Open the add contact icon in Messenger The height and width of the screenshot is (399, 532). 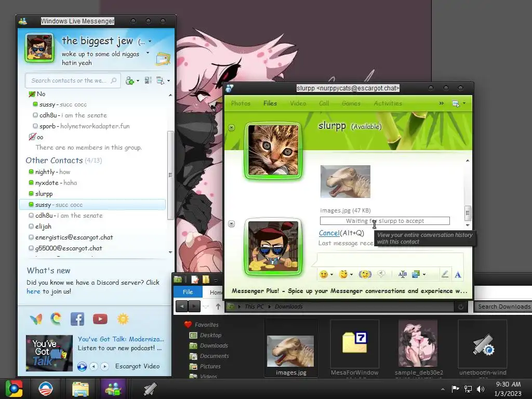pyautogui.click(x=129, y=81)
